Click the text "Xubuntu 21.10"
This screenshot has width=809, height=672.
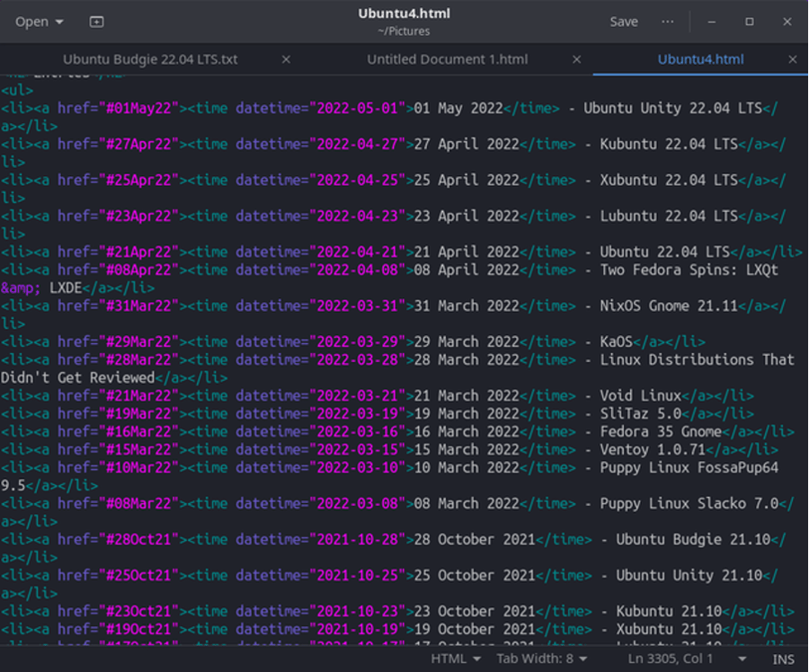[669, 629]
